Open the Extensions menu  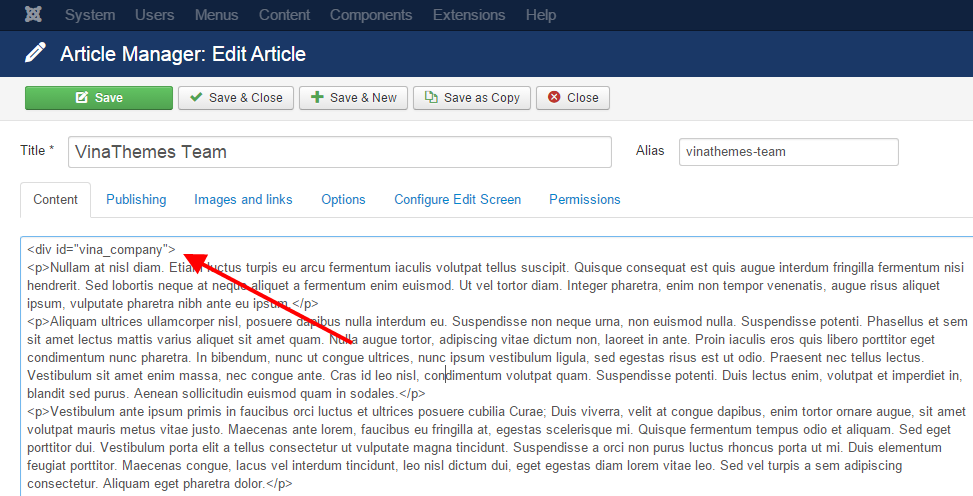469,15
